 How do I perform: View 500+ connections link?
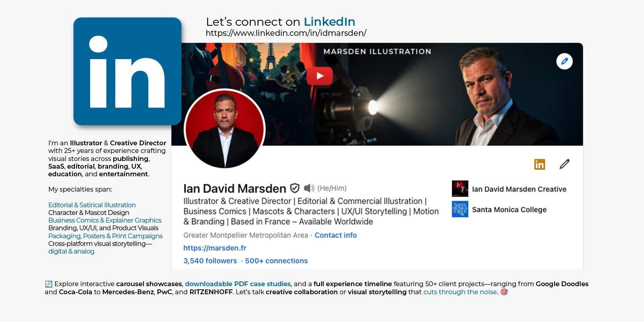click(x=276, y=261)
